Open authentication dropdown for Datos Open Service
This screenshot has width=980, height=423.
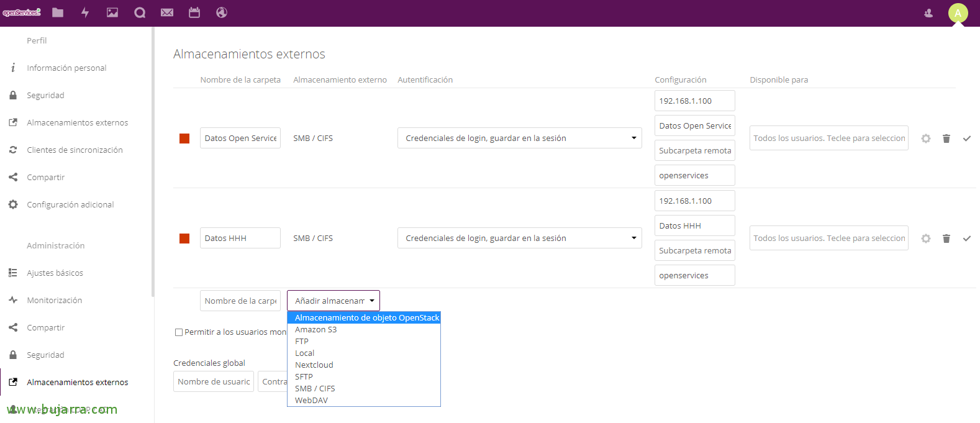point(519,138)
